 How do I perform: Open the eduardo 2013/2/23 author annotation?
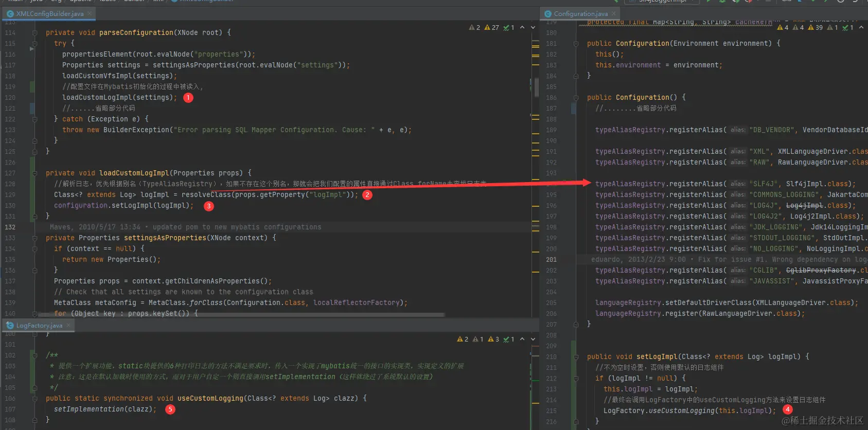[729, 259]
